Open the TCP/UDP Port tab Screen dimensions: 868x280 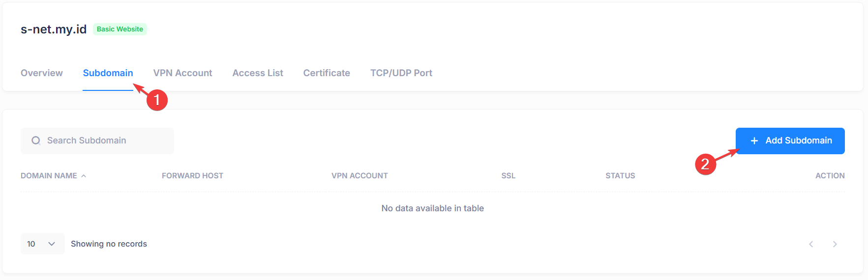coord(401,73)
